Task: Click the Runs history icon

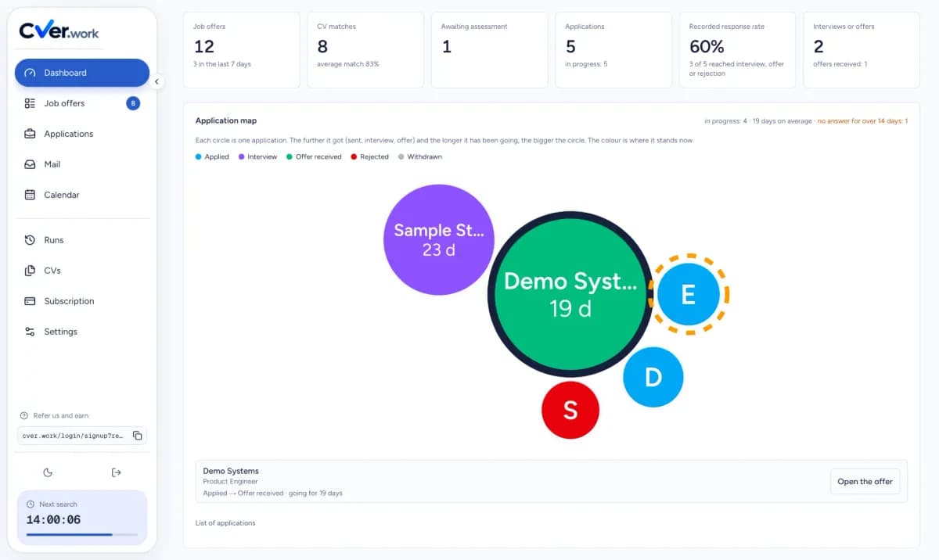Action: (30, 240)
